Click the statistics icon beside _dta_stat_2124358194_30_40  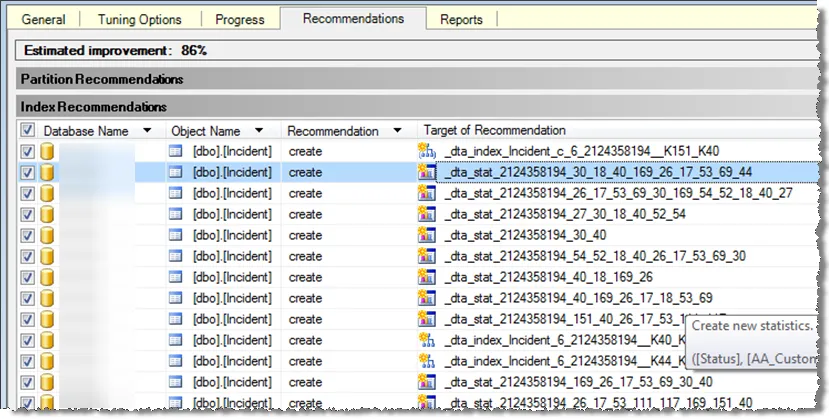pyautogui.click(x=426, y=235)
